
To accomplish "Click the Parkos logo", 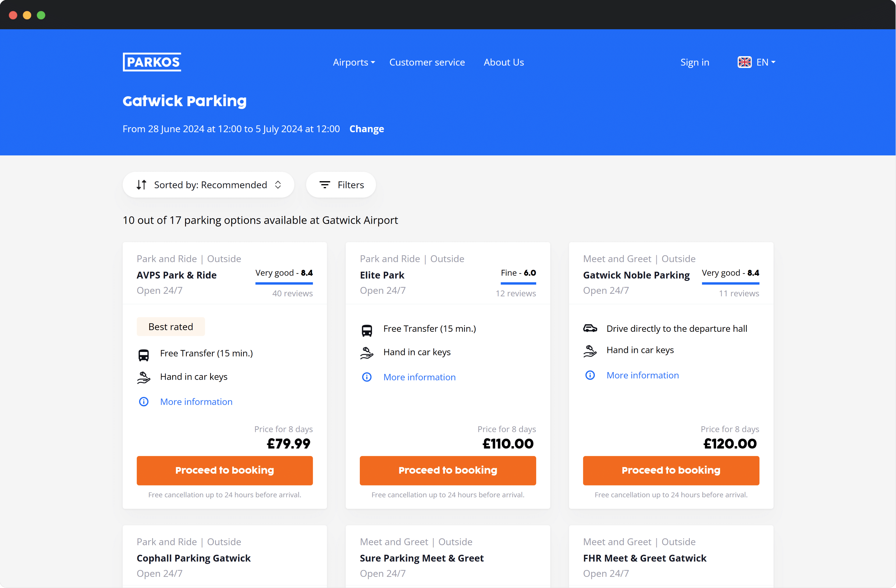I will (x=152, y=62).
